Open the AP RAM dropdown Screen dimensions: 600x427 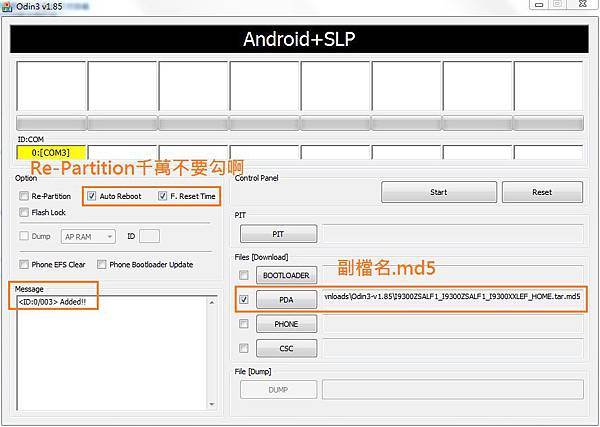click(88, 237)
